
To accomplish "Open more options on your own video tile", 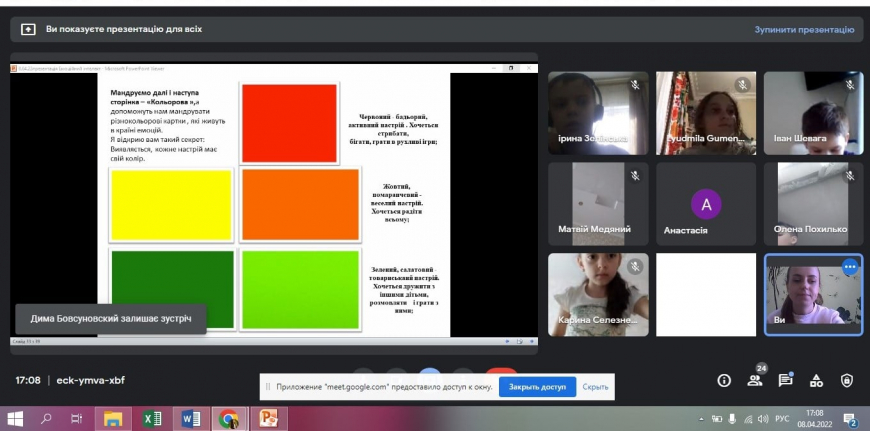I will (x=850, y=267).
